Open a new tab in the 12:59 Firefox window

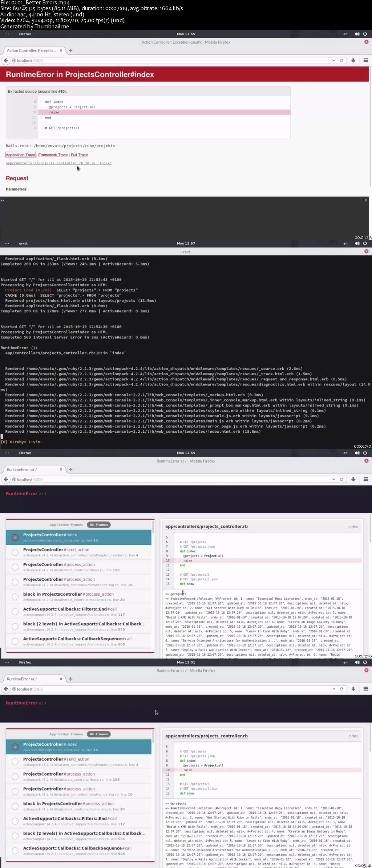pos(71,469)
